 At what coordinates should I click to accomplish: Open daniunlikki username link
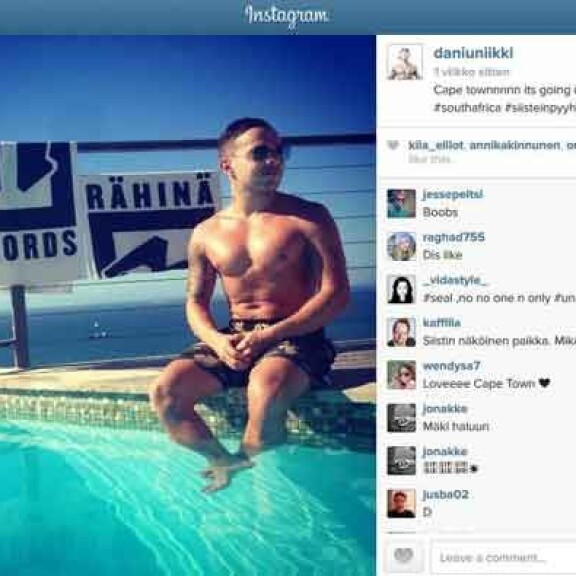473,53
